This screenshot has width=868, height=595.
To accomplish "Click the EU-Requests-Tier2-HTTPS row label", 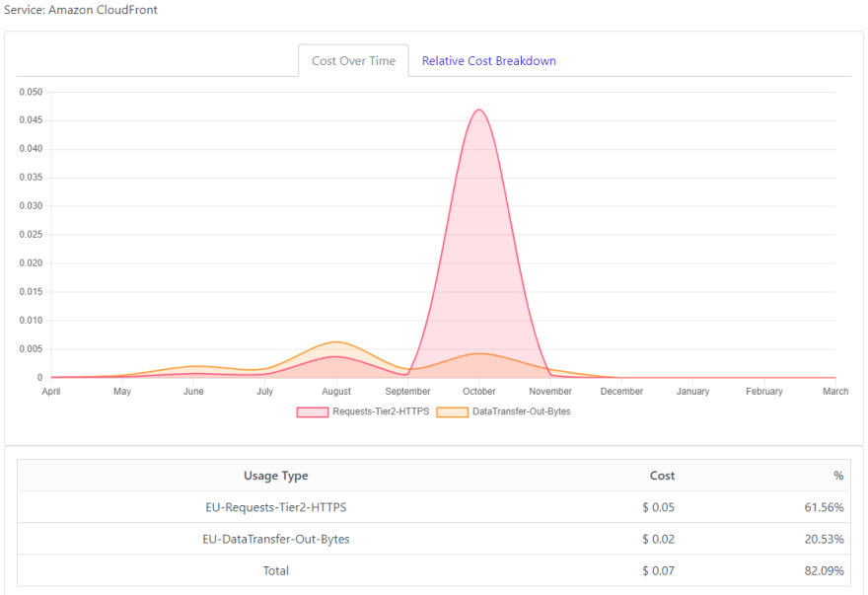I will pyautogui.click(x=275, y=507).
